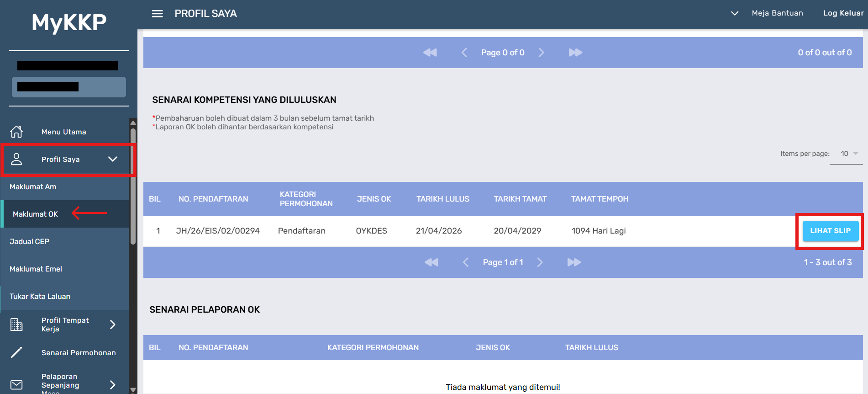868x394 pixels.
Task: Go to previous page of kompetensi list
Action: tap(465, 262)
